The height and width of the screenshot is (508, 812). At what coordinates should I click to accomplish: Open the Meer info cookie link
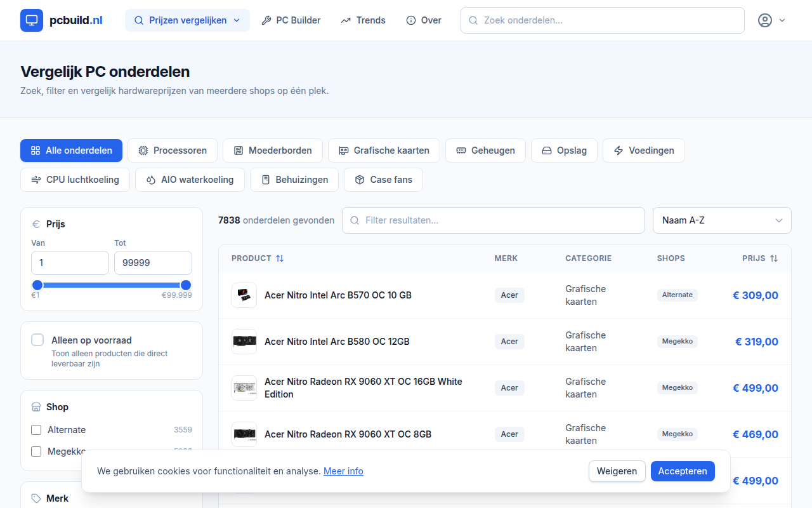tap(343, 471)
